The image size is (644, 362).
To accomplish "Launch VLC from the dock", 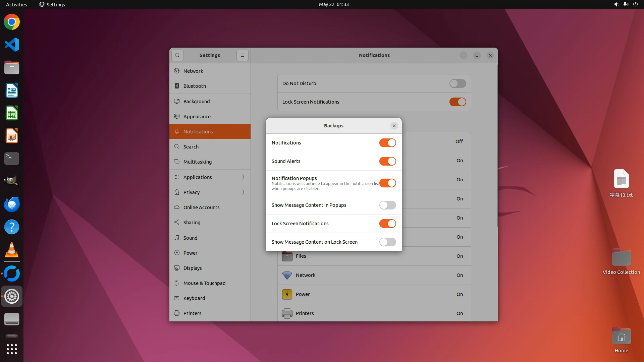I will [x=12, y=250].
